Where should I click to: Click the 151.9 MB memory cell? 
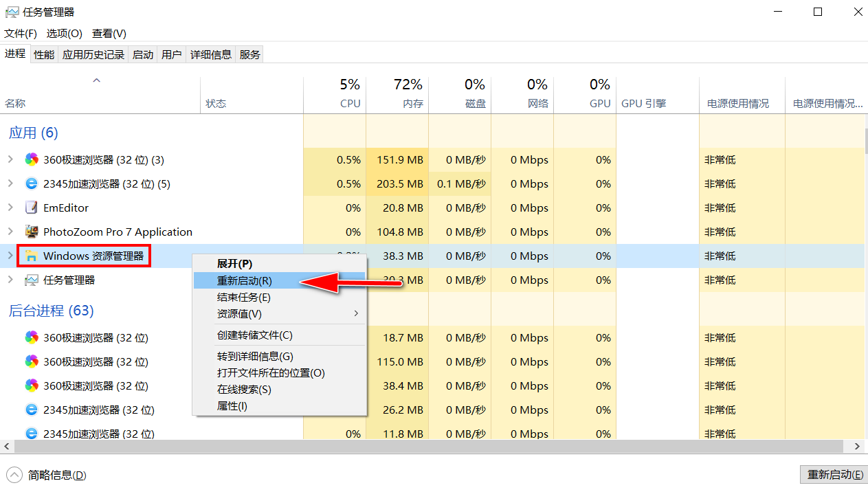point(397,159)
